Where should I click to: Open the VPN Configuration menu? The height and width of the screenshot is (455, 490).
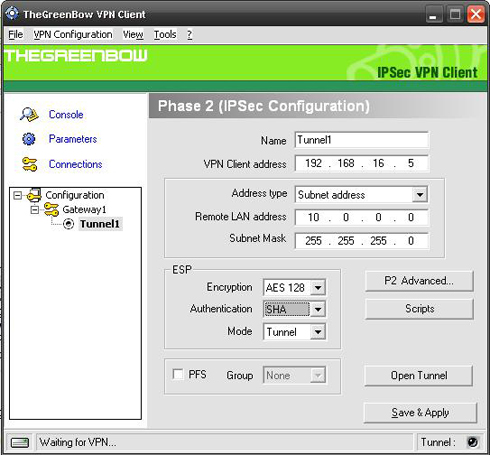(73, 34)
